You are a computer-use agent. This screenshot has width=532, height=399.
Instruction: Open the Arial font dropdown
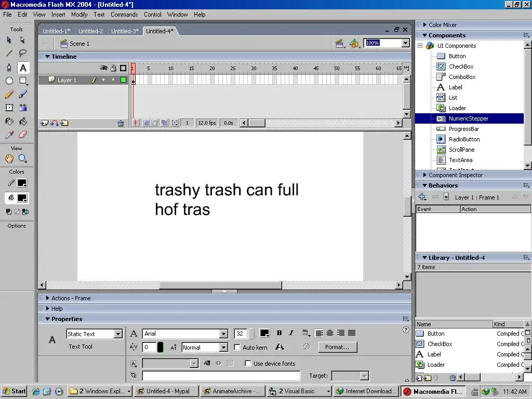point(223,334)
